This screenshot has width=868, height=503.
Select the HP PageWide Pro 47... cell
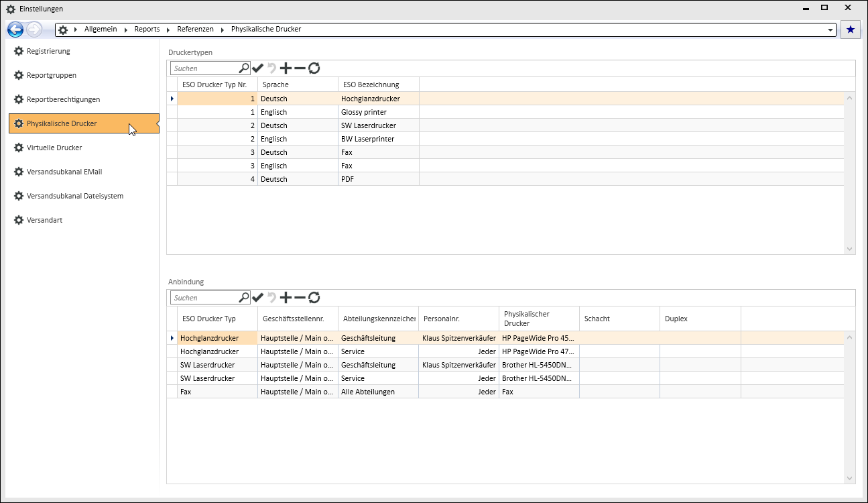(539, 351)
